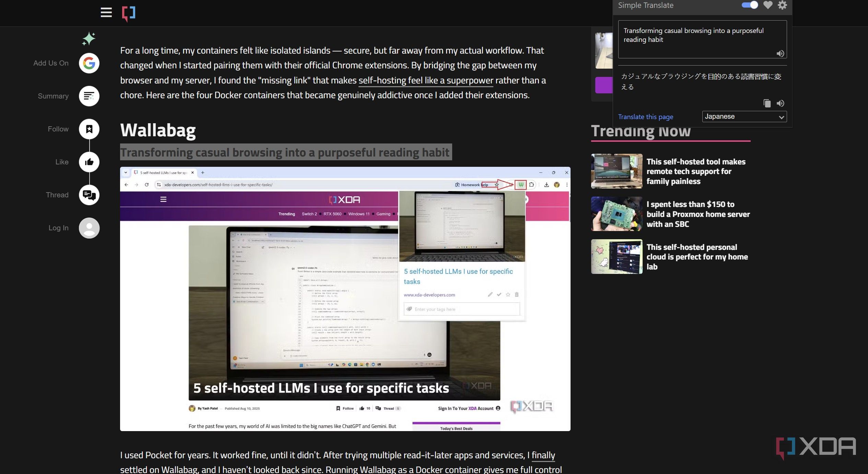Open the hamburger navigation menu
This screenshot has width=868, height=474.
click(106, 13)
